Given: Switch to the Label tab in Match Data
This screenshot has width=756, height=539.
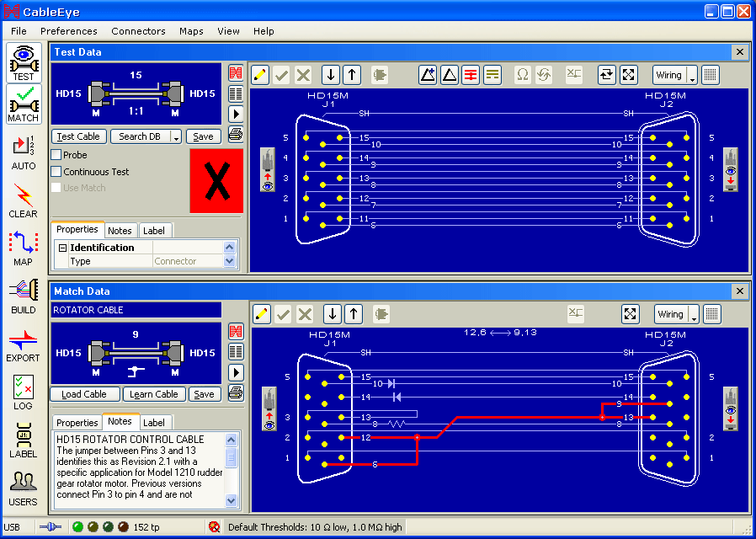Looking at the screenshot, I should click(155, 422).
